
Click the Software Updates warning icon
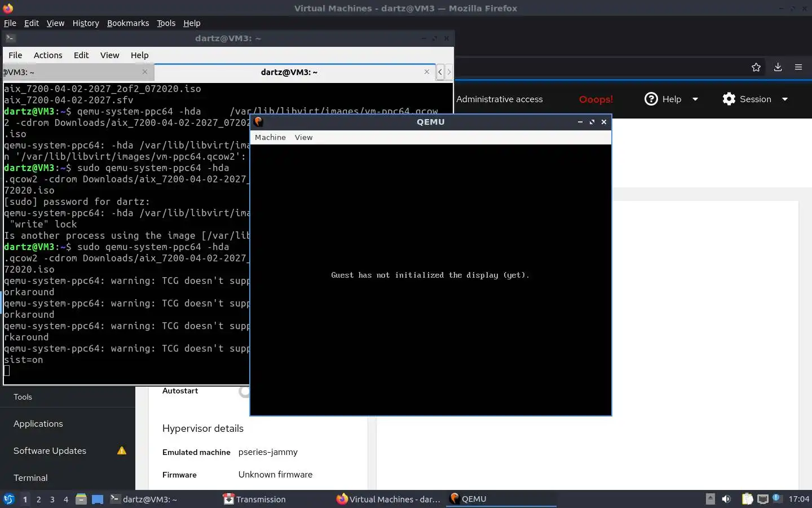coord(121,450)
